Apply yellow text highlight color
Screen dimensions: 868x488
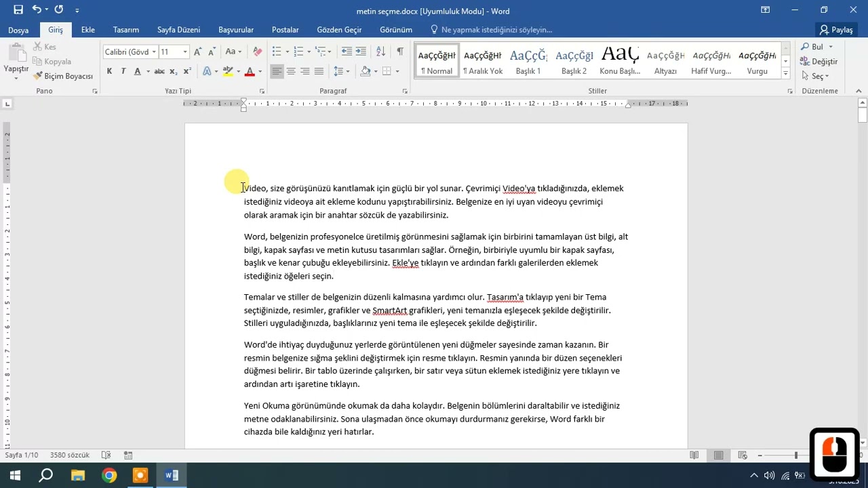(x=228, y=71)
